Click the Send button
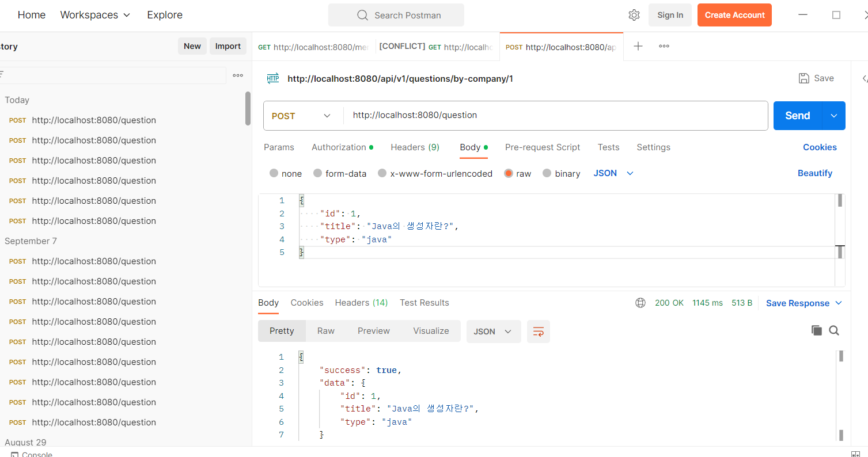This screenshot has height=457, width=868. click(798, 116)
